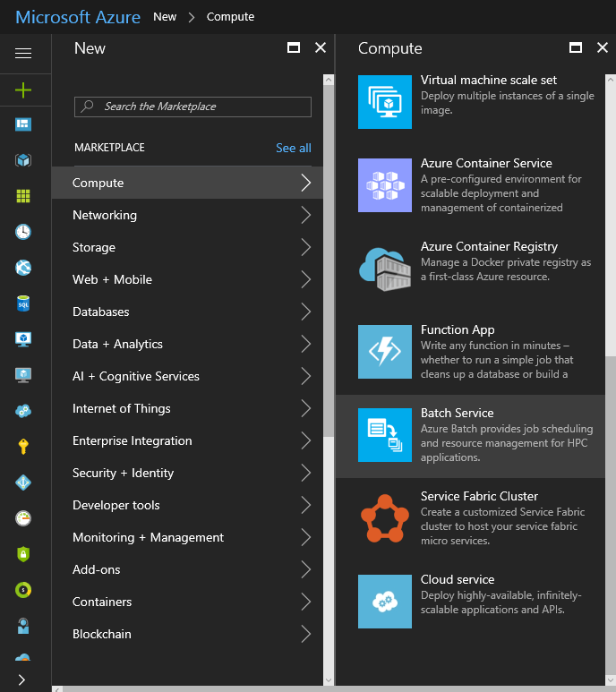The height and width of the screenshot is (692, 616).
Task: Select the Cloud service icon
Action: 385,602
